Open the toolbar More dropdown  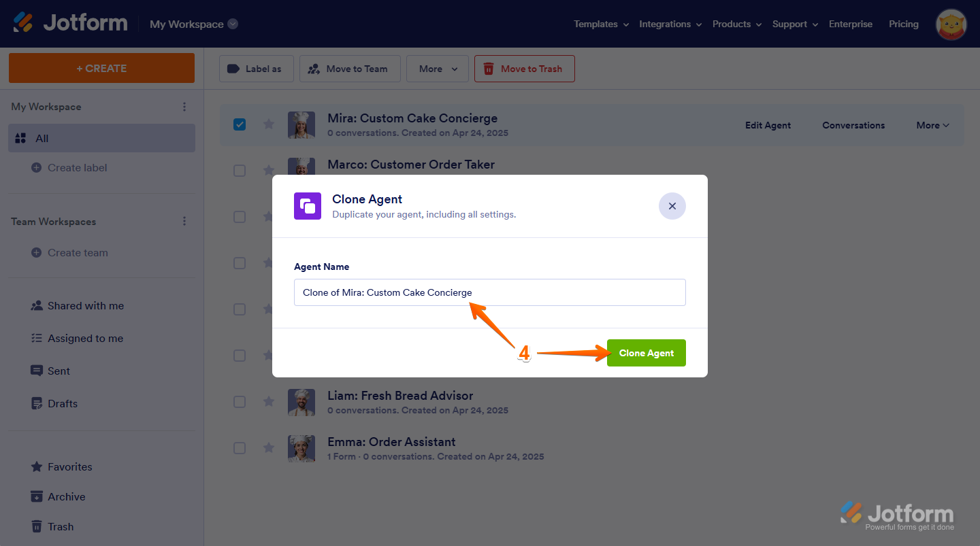(437, 69)
